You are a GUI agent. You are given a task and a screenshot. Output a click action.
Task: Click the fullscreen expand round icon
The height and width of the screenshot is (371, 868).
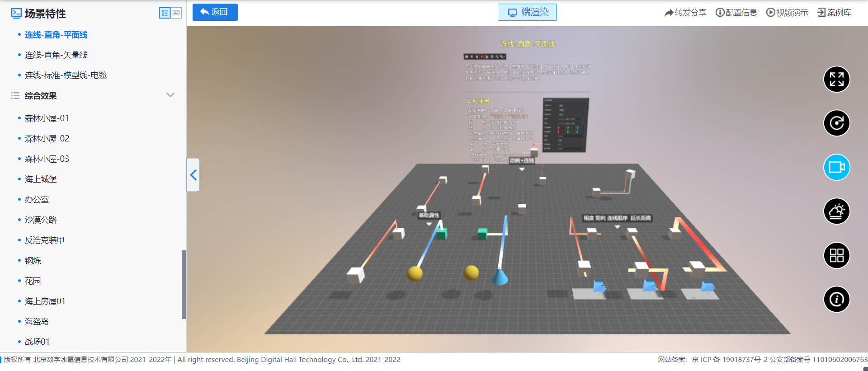837,79
